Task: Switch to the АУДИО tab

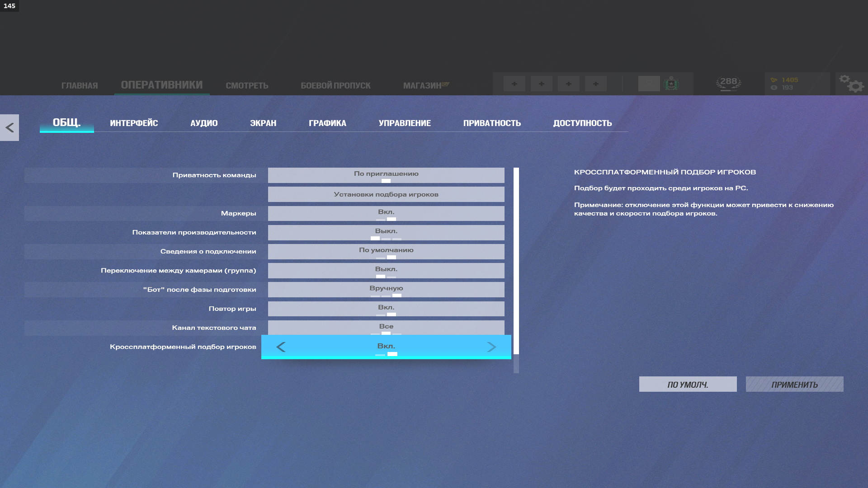Action: 204,123
